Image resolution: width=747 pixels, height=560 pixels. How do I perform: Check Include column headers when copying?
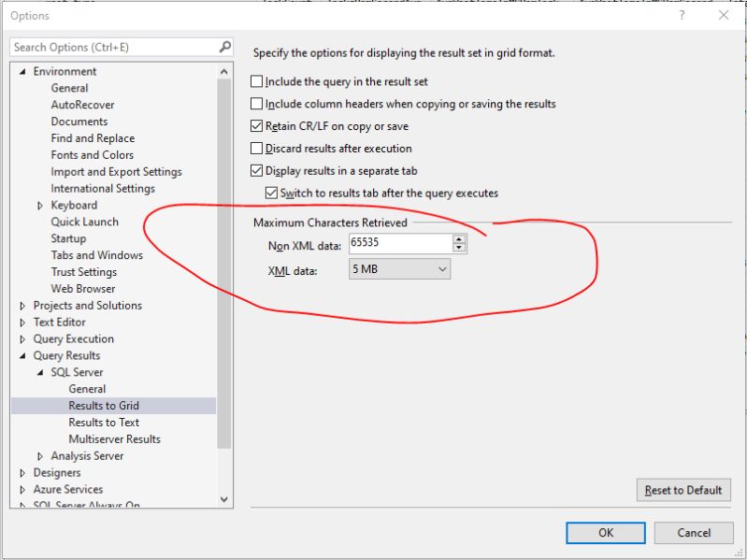coord(256,104)
